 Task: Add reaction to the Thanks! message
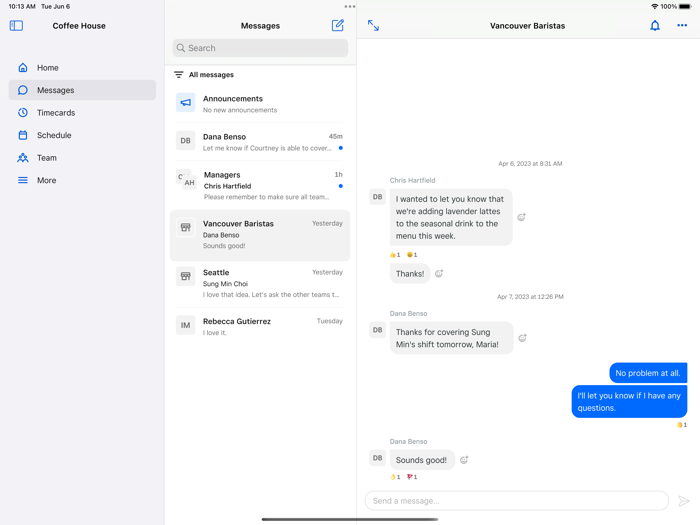439,274
